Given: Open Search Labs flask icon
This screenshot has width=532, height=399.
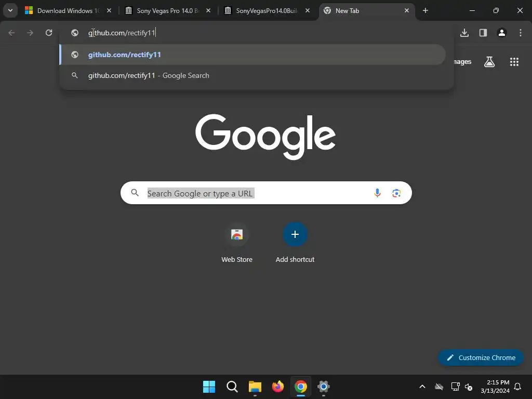Looking at the screenshot, I should 489,62.
